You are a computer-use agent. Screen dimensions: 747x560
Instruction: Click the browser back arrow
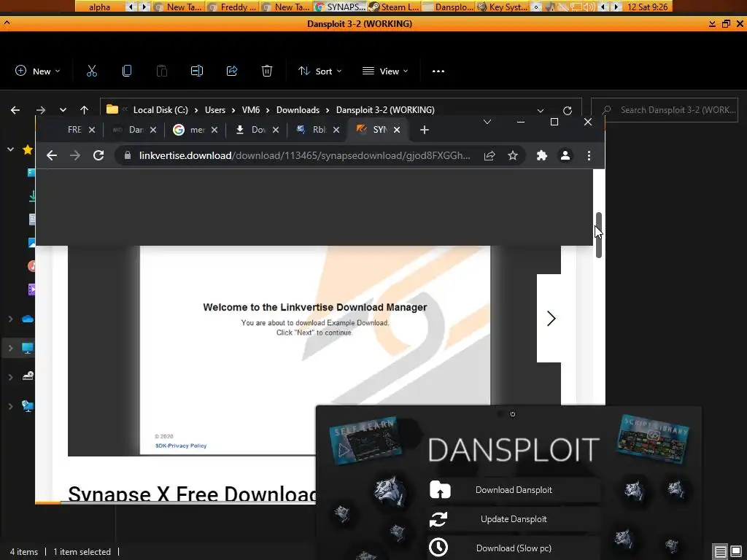coord(52,155)
